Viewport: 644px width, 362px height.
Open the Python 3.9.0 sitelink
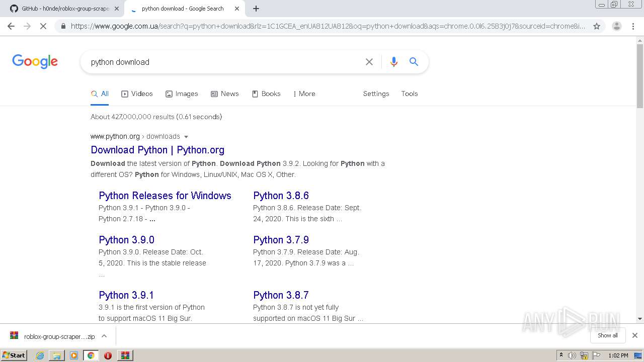point(126,240)
